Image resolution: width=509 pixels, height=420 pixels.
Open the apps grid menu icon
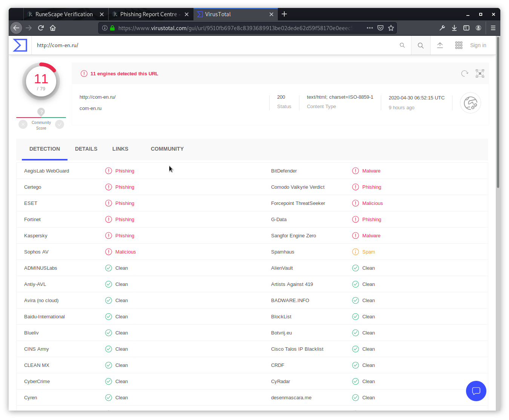coord(459,45)
